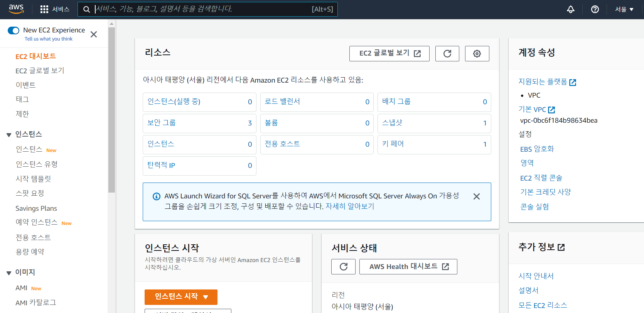Image resolution: width=644 pixels, height=313 pixels.
Task: Open 추가 정보 external link icon
Action: point(561,247)
